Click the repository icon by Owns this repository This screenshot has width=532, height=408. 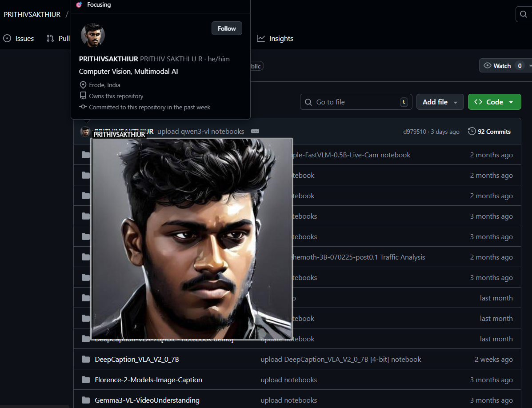(x=83, y=96)
